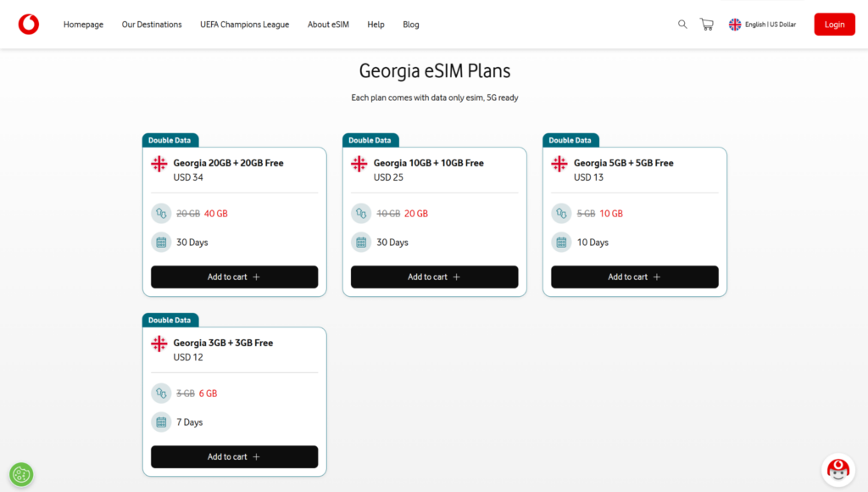Image resolution: width=868 pixels, height=492 pixels.
Task: Go to Homepage menu item
Action: point(83,25)
